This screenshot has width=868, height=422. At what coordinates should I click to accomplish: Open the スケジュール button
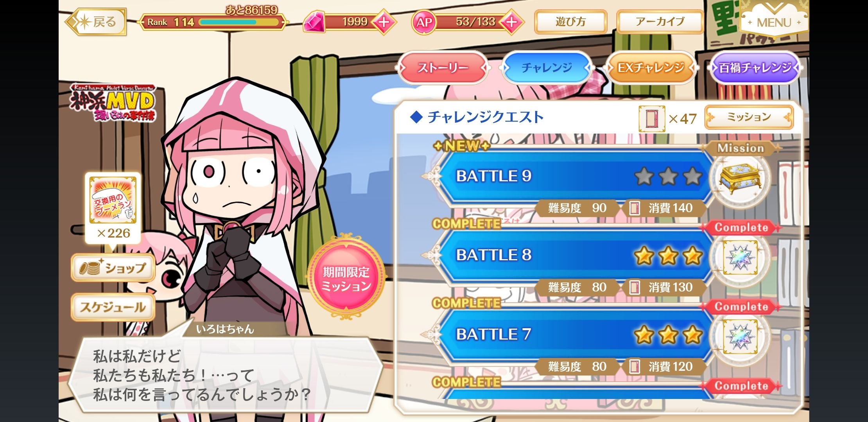113,307
